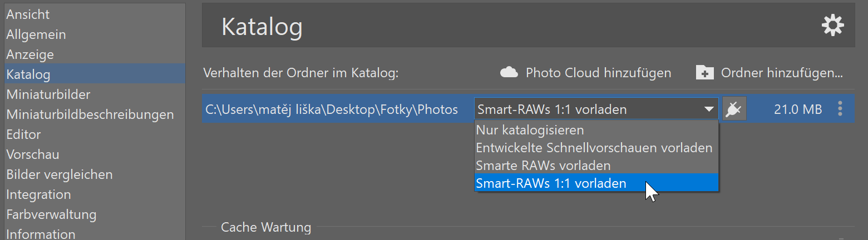
Task: Select "Entwickelte Schnellvorschauen vorladen" option
Action: pyautogui.click(x=594, y=148)
